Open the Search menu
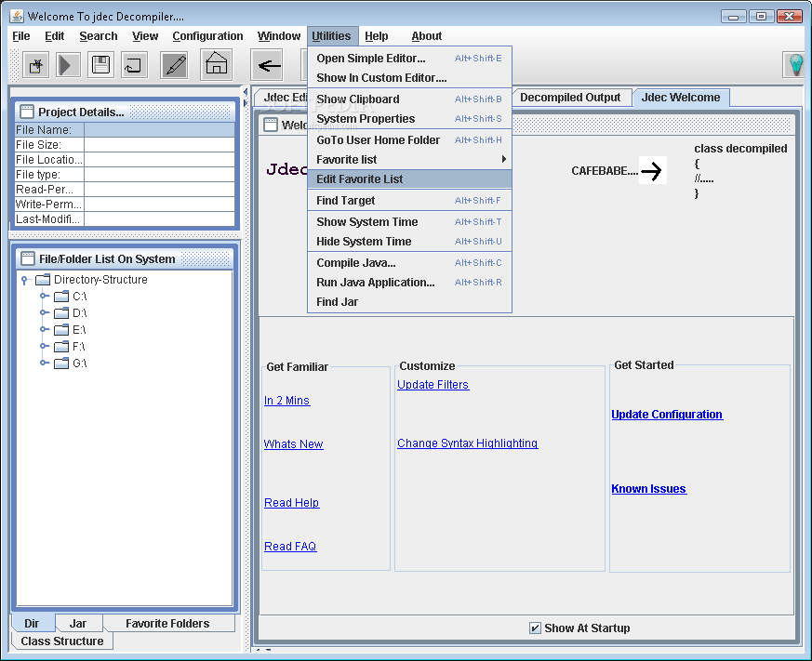This screenshot has width=812, height=661. coord(99,36)
